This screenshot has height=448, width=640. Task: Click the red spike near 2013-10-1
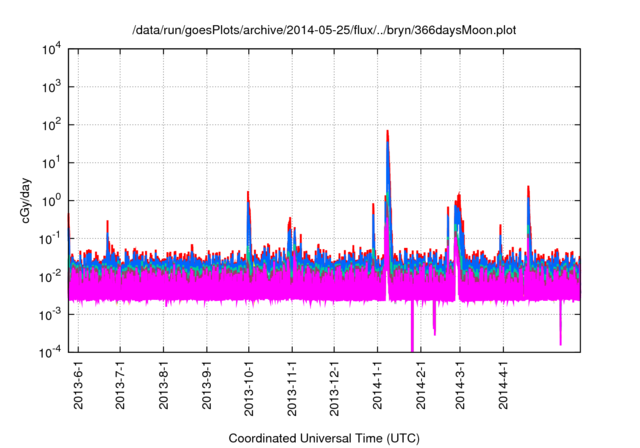point(248,194)
